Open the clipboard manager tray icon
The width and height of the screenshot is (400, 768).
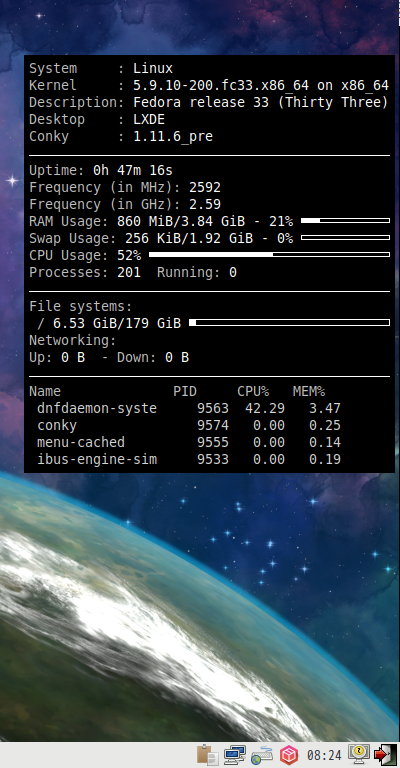click(208, 755)
